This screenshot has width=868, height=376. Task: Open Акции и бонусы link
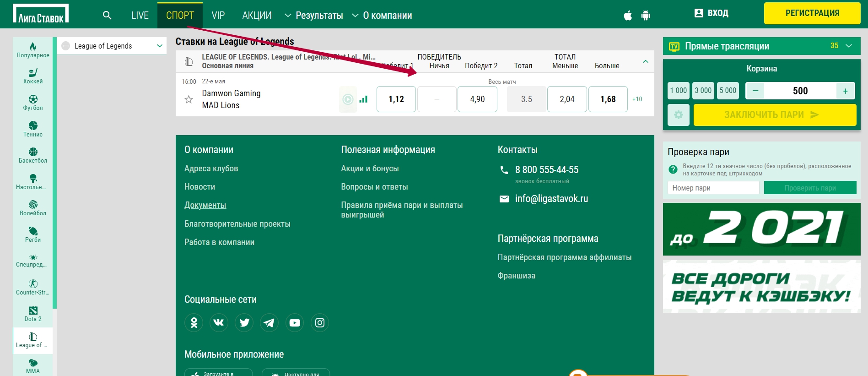[x=370, y=169]
